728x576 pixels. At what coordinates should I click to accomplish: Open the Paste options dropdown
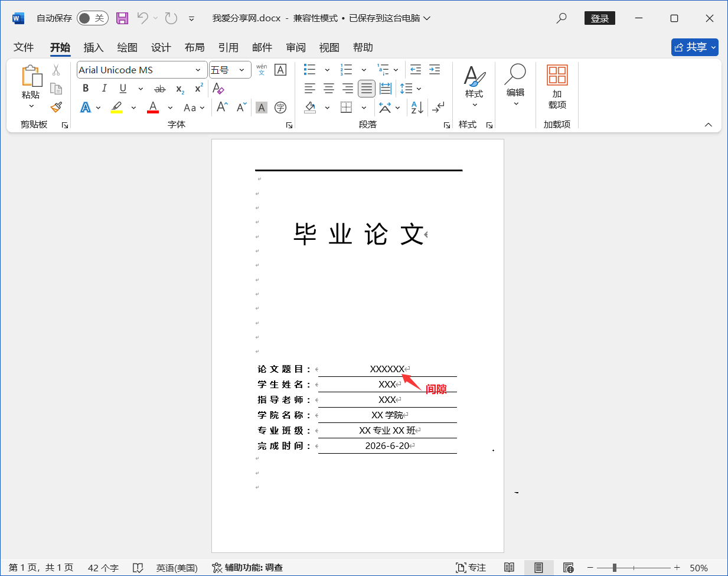pyautogui.click(x=31, y=106)
